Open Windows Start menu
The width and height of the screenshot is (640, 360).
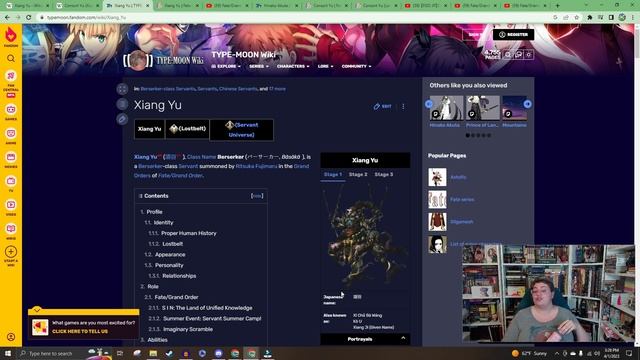7,353
